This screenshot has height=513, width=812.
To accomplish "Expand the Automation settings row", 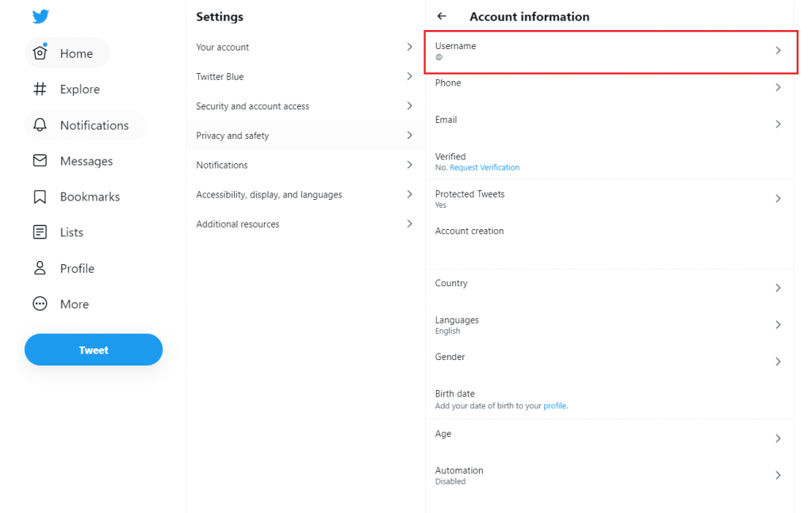I will [x=611, y=475].
